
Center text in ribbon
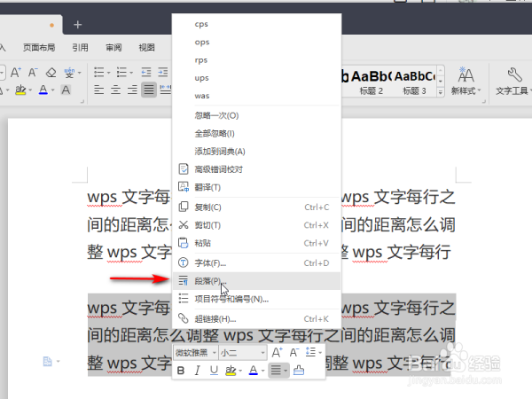tap(115, 90)
